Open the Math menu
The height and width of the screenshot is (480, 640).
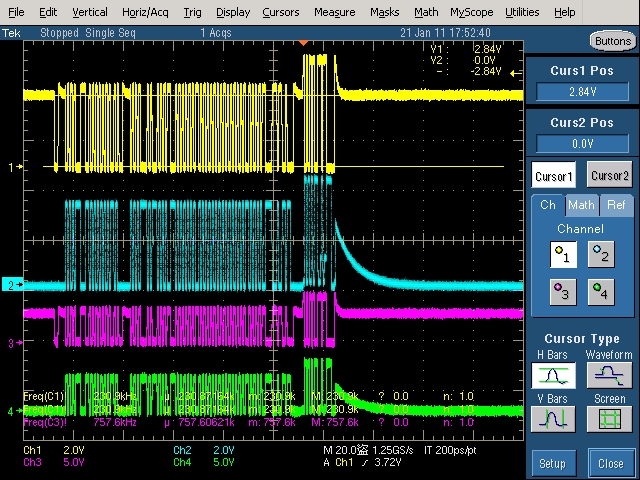pyautogui.click(x=426, y=12)
